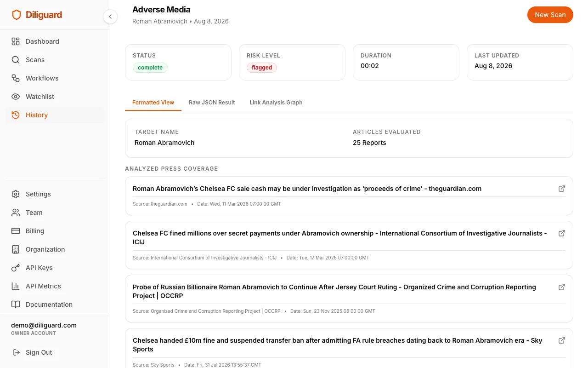Viewport: 588px width, 368px height.
Task: Open the Organization page
Action: (55, 249)
